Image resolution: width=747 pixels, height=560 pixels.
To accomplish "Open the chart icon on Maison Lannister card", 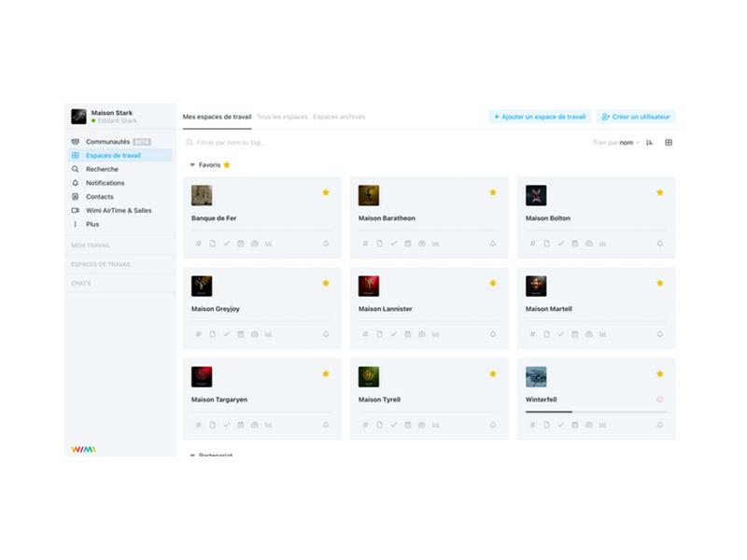I will [x=435, y=334].
